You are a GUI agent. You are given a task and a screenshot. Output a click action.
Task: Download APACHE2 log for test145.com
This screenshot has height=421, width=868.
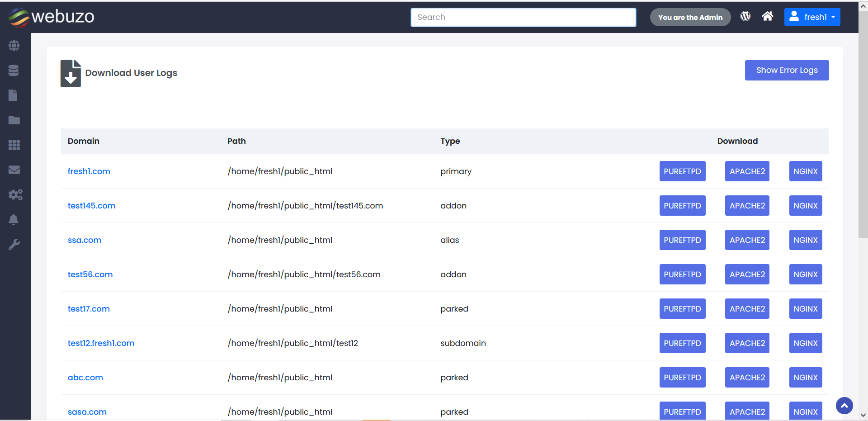coord(747,206)
